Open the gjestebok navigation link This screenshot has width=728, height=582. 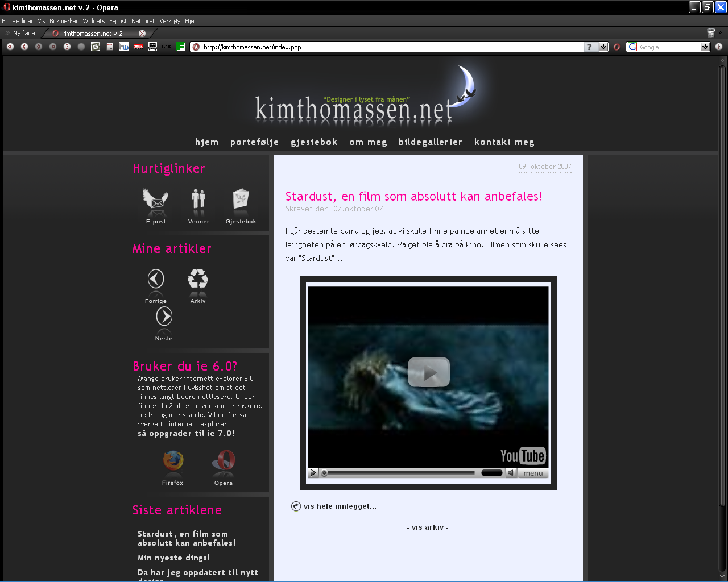314,142
